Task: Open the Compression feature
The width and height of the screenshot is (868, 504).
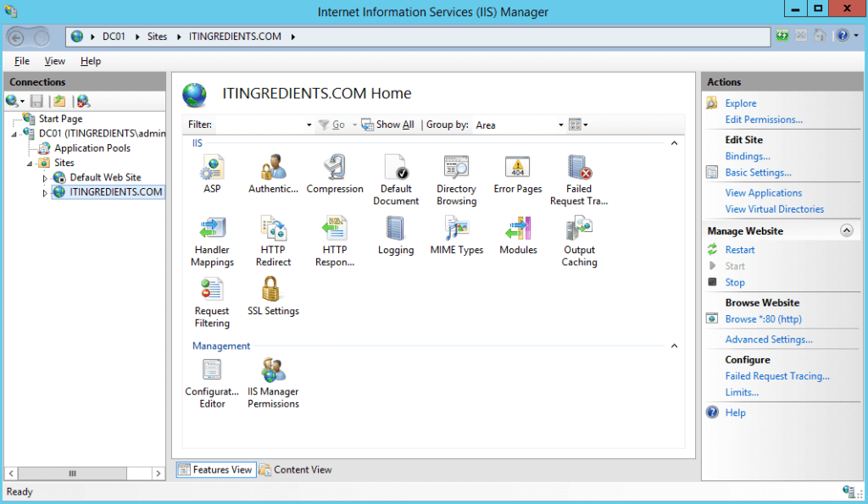Action: point(334,174)
